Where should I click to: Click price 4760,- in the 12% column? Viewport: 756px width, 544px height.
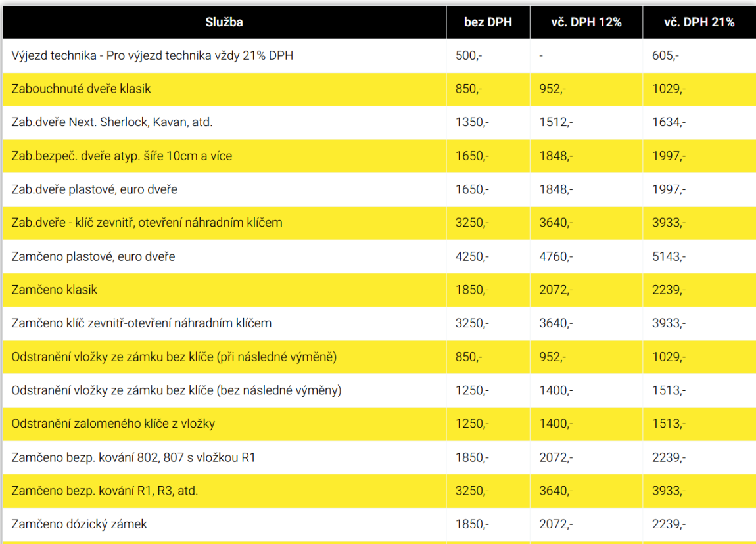pyautogui.click(x=556, y=256)
